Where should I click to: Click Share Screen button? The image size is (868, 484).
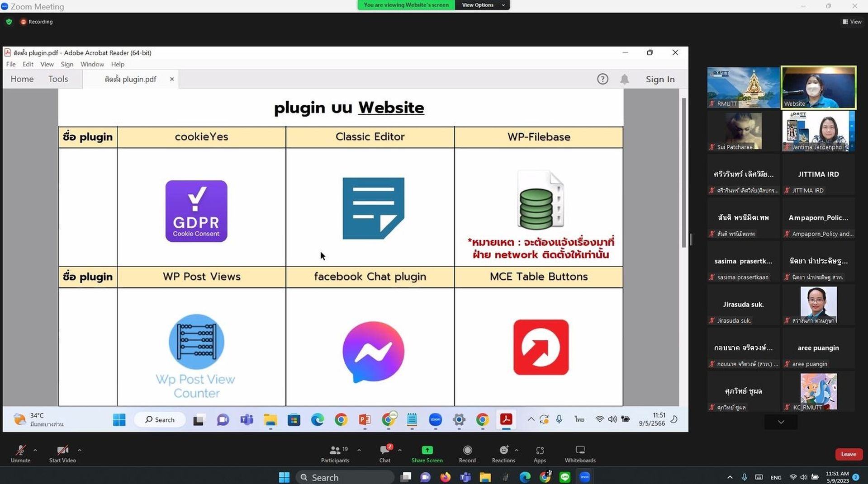coord(427,453)
